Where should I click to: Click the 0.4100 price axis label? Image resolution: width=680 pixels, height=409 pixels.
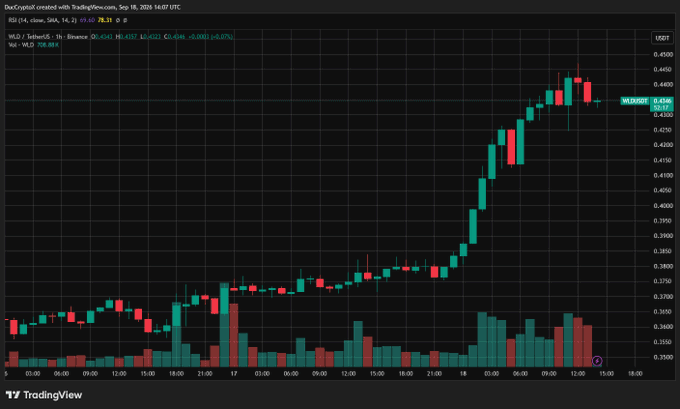tap(663, 176)
